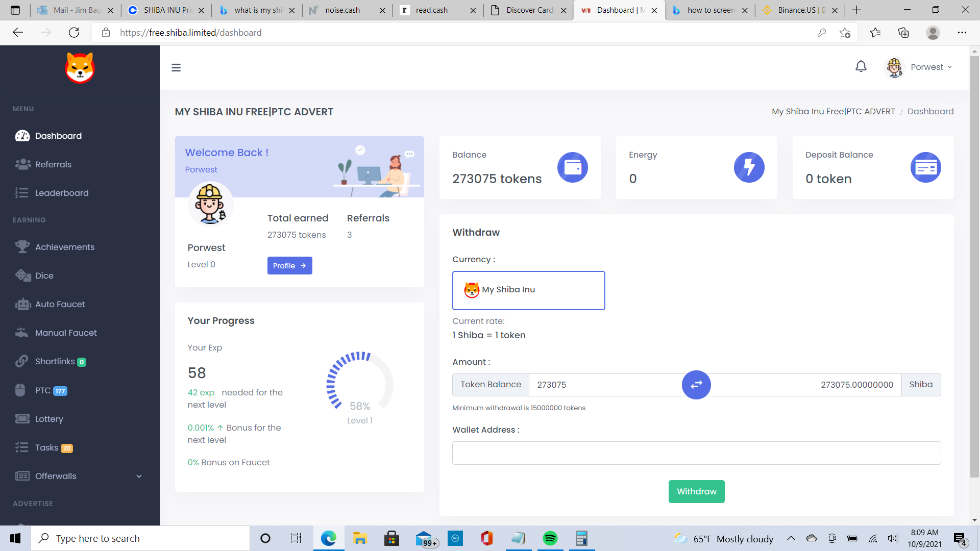
Task: Open browser Collections
Action: point(903,33)
